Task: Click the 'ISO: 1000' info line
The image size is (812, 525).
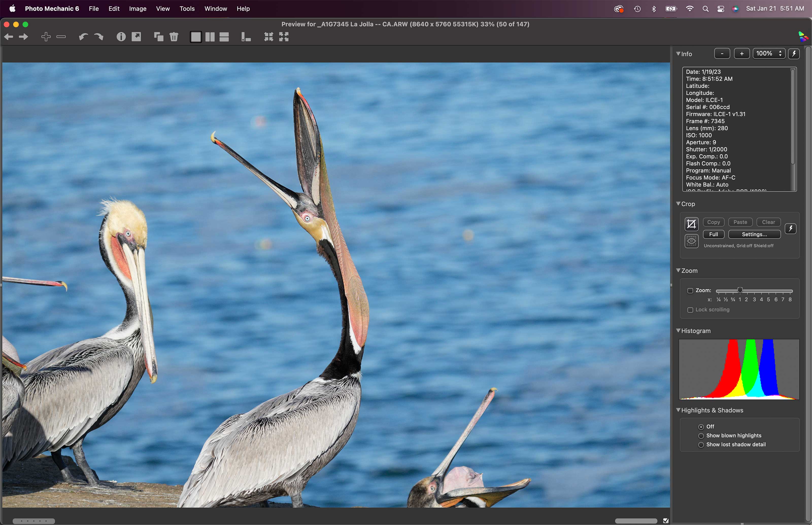Action: 699,135
